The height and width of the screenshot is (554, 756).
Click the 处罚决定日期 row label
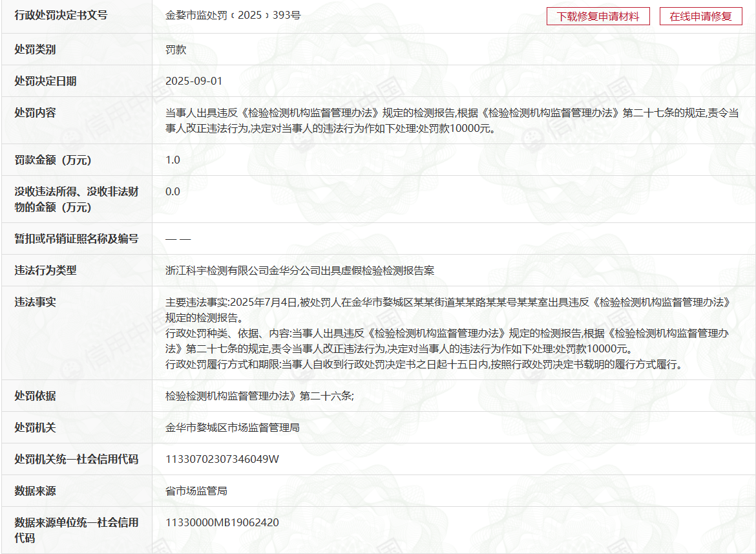(x=45, y=81)
